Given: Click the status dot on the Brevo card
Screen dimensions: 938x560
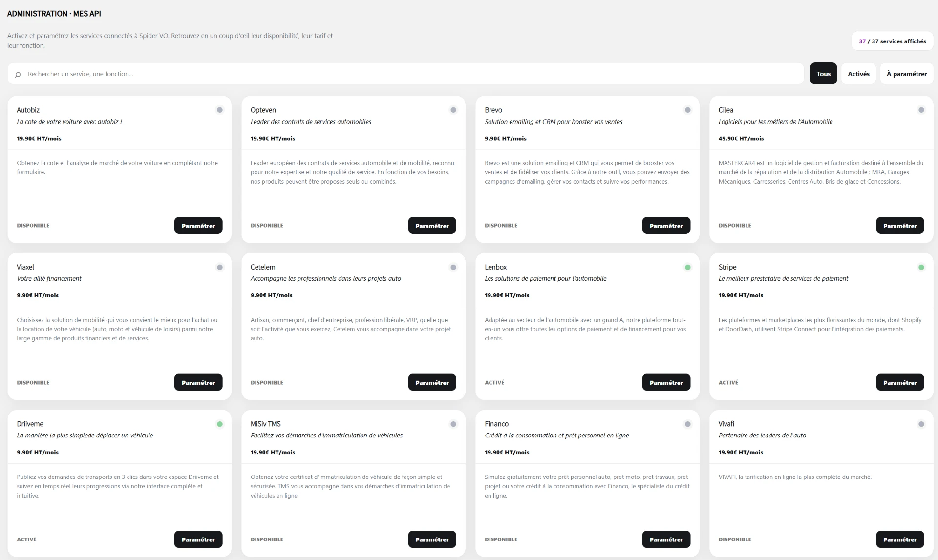Looking at the screenshot, I should click(x=688, y=110).
